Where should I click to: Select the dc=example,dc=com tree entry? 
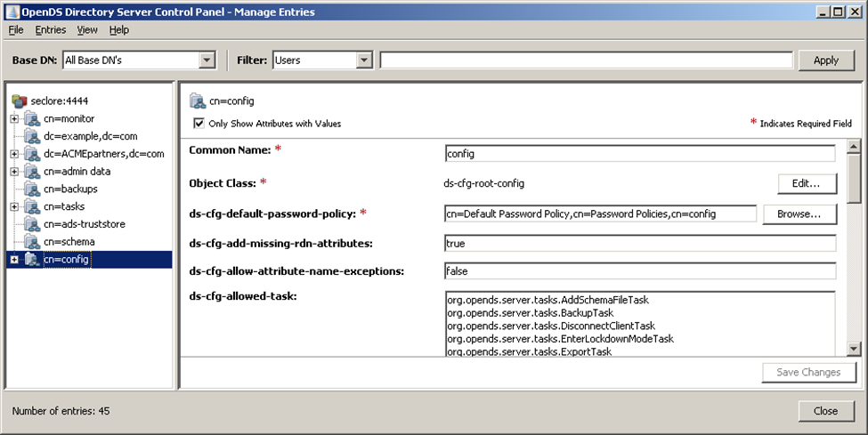click(90, 136)
